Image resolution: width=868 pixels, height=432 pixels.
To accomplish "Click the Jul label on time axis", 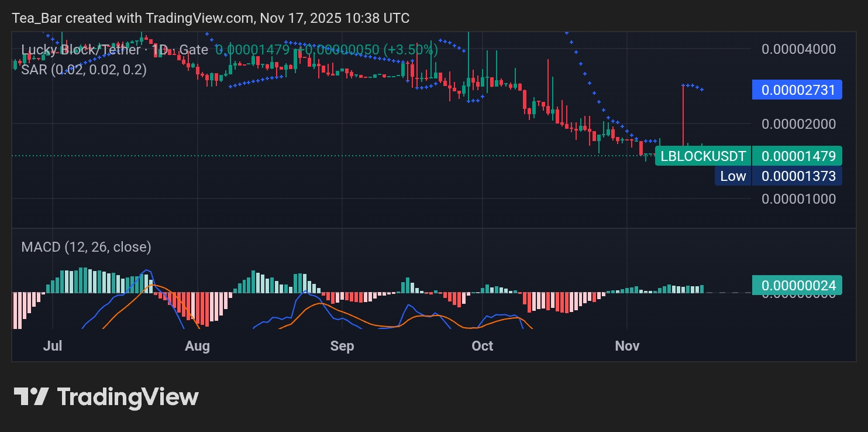I will click(x=53, y=346).
